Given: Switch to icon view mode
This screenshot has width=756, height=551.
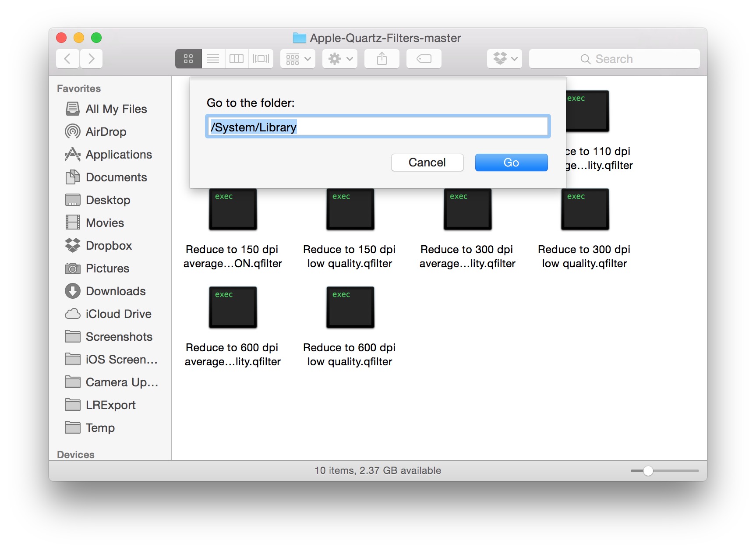Looking at the screenshot, I should (188, 59).
